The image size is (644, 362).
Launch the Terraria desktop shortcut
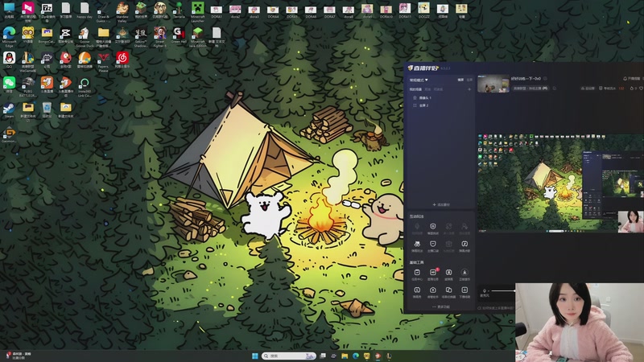click(179, 10)
